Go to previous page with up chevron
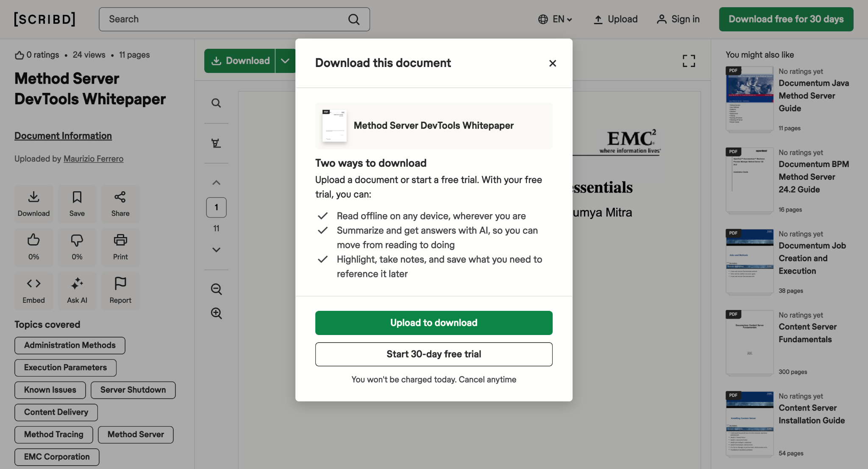The width and height of the screenshot is (868, 469). [216, 183]
